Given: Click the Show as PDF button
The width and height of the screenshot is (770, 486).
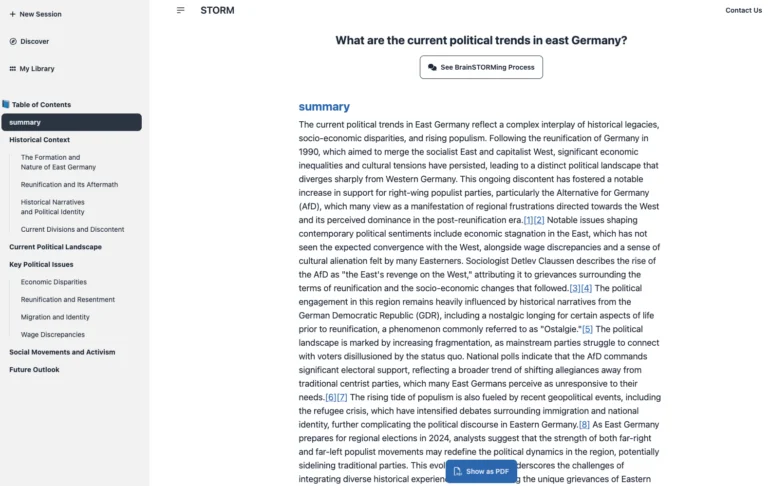Looking at the screenshot, I should (x=481, y=471).
